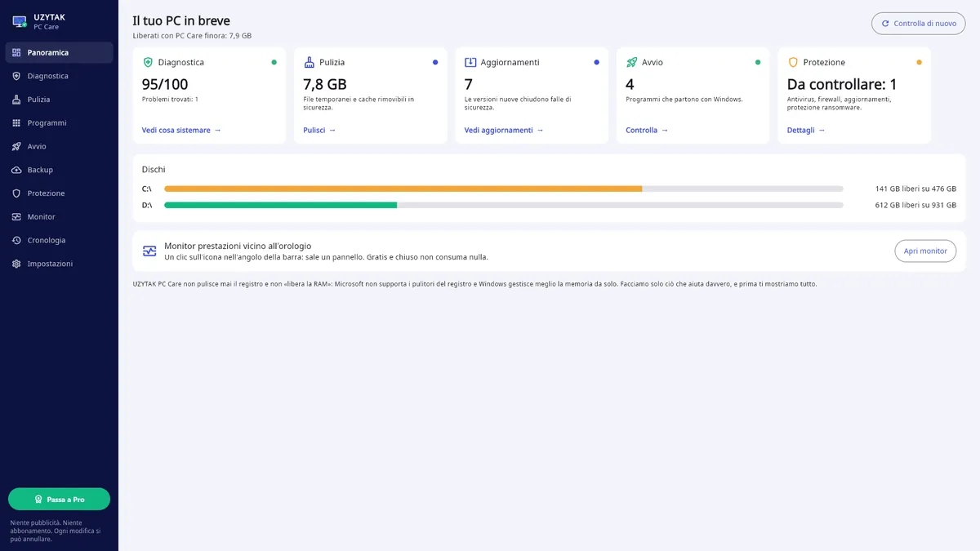Image resolution: width=980 pixels, height=551 pixels.
Task: Click the 141 GB liberi su 476 GB text
Action: pyautogui.click(x=915, y=189)
